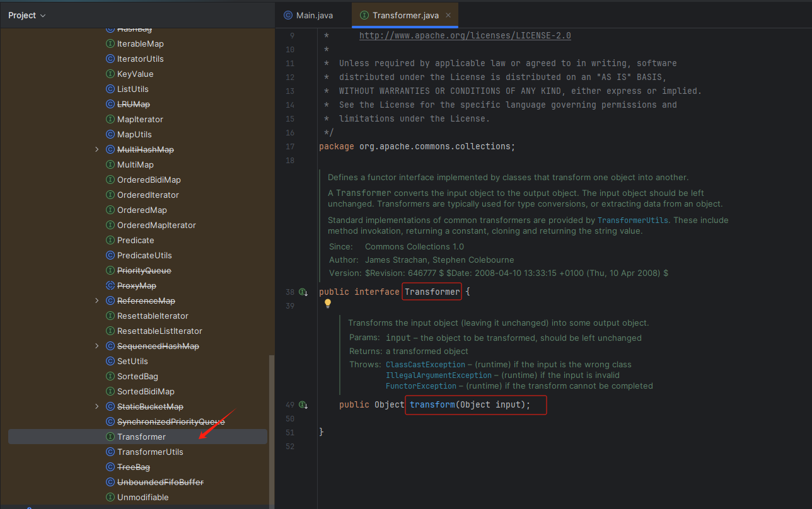Open FunctorException link in Throws doc
The height and width of the screenshot is (509, 812).
coord(421,386)
